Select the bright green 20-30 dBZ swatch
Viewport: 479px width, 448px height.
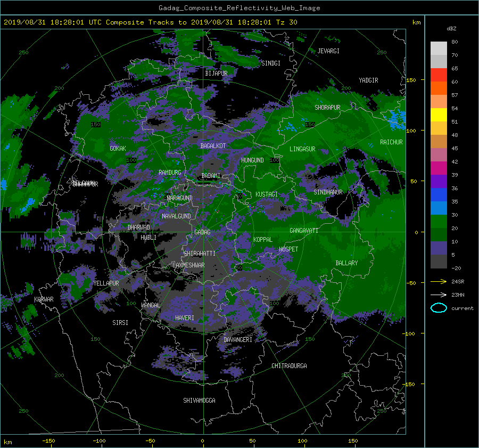[439, 222]
